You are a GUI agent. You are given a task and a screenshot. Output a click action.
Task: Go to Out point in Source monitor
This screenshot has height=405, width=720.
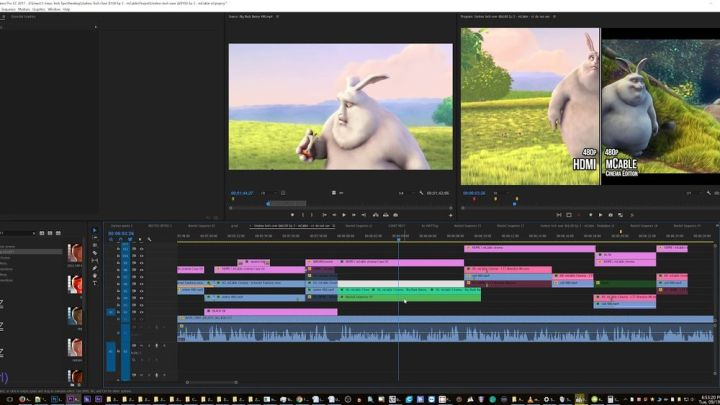364,215
